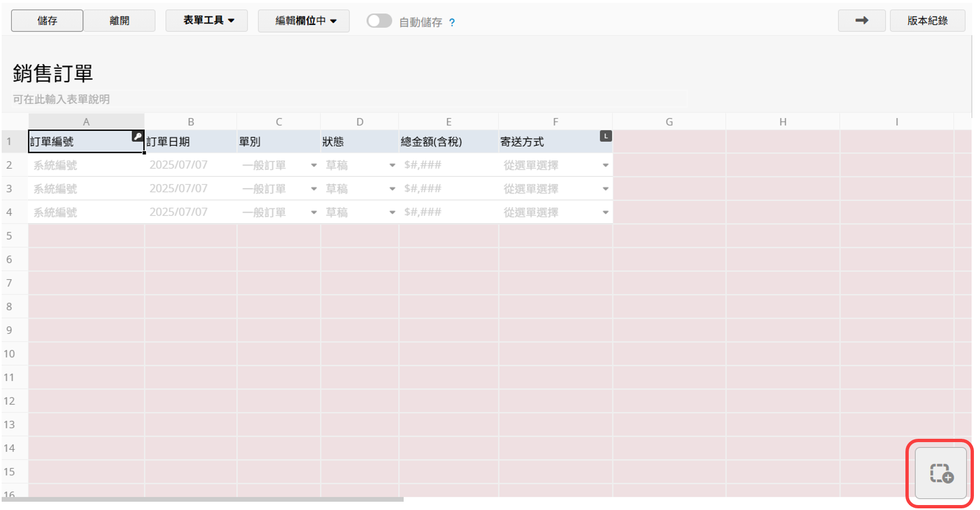Click the form description input field
The image size is (980, 510).
(x=349, y=99)
